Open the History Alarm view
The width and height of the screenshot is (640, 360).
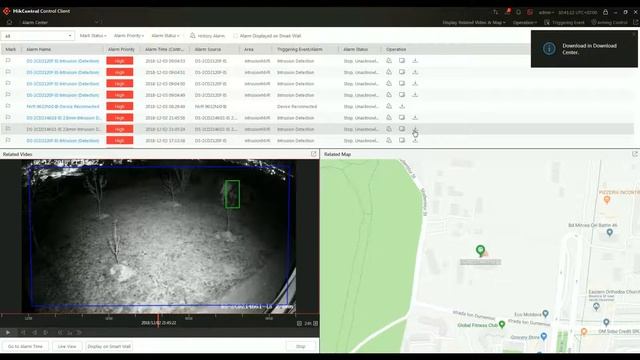(x=207, y=36)
